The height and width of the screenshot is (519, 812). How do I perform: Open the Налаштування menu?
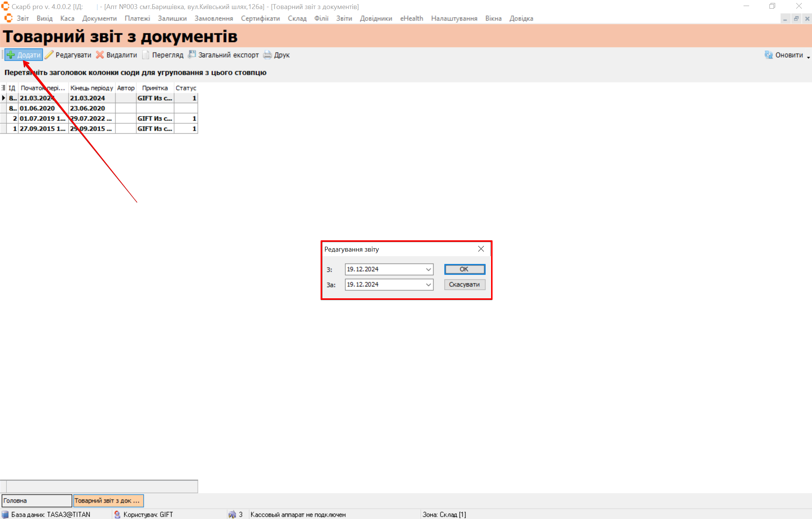tap(454, 18)
